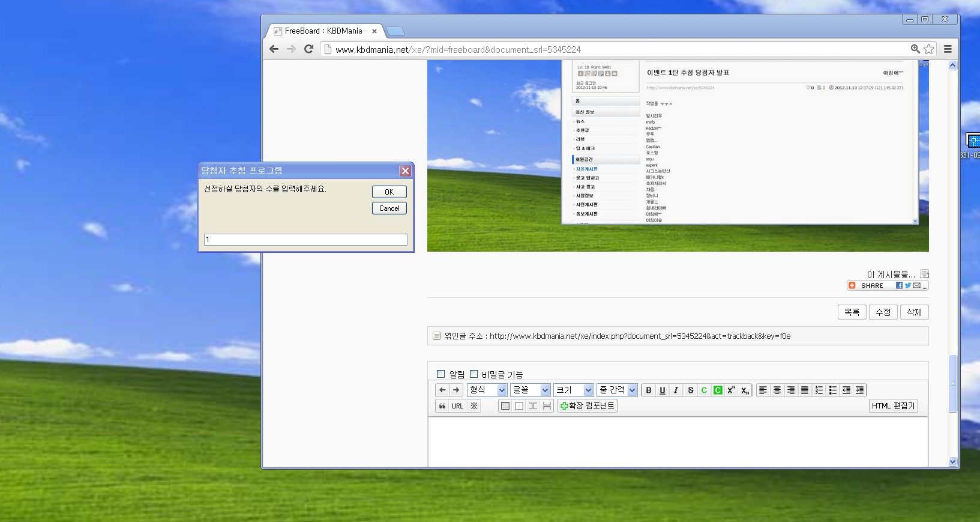Open the 줄 간격 line spacing dropdown
Screen dimensions: 980x522
point(617,390)
